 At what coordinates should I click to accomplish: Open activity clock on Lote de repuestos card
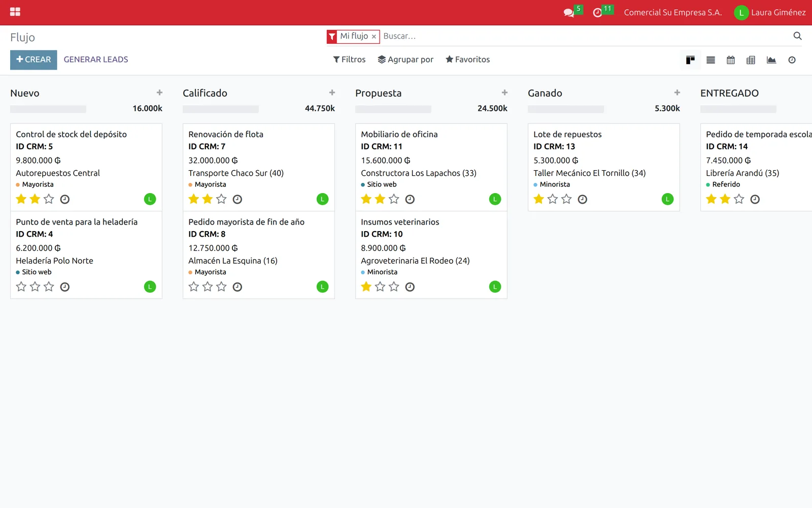[582, 199]
